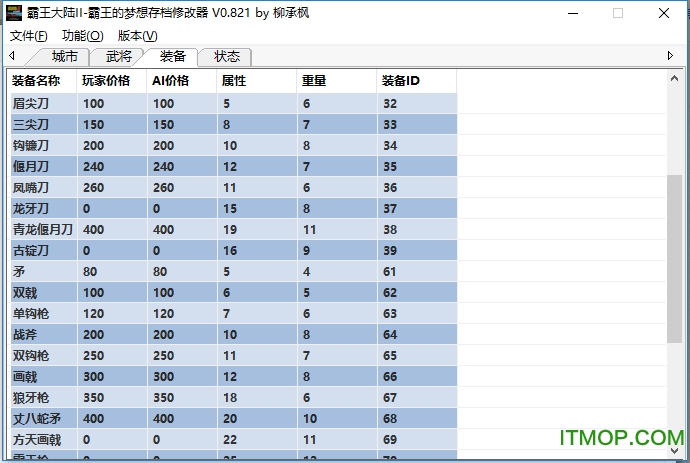Click attribute value 16 of 古锭刀
690x463 pixels.
230,251
